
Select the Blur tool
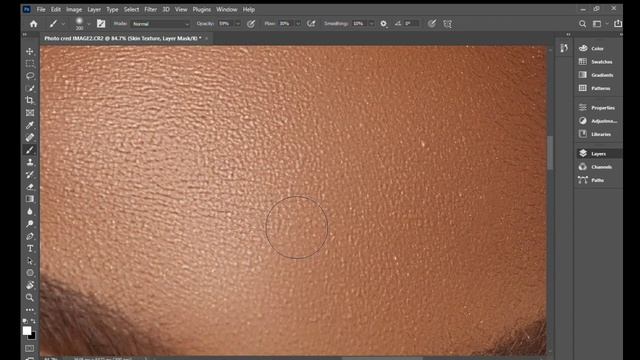click(30, 211)
